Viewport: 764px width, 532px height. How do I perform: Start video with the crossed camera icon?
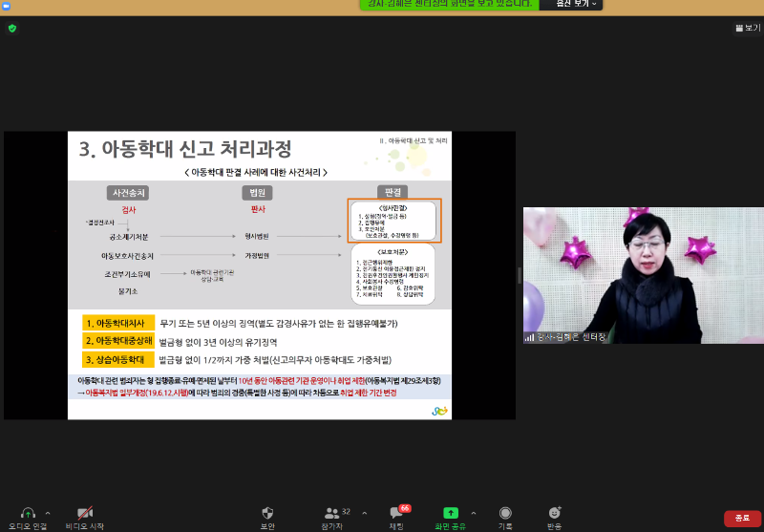coord(85,513)
